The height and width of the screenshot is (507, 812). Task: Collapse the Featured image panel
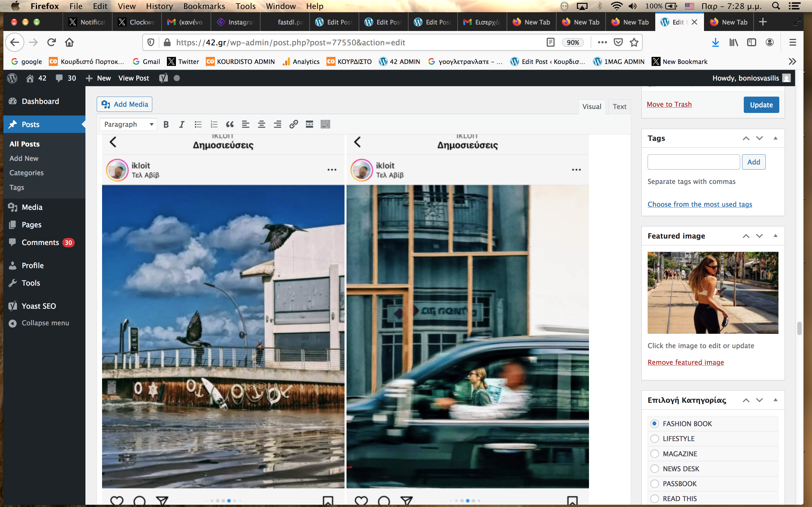coord(775,236)
